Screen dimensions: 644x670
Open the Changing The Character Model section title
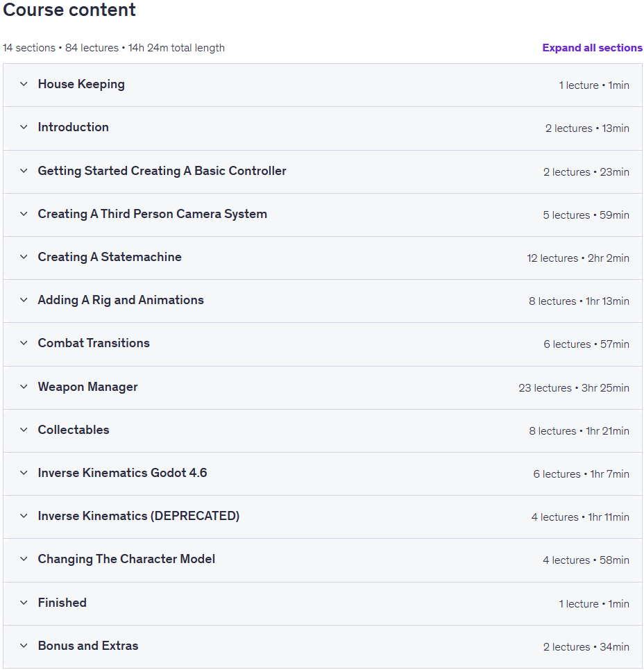click(126, 560)
